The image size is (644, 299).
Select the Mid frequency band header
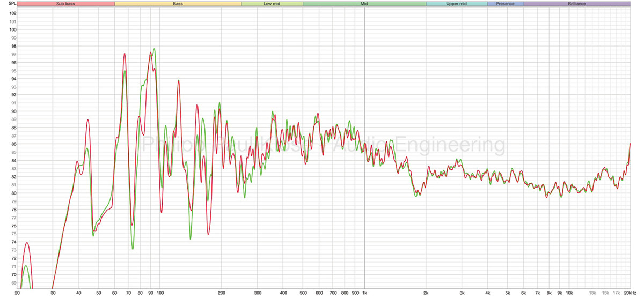[364, 4]
